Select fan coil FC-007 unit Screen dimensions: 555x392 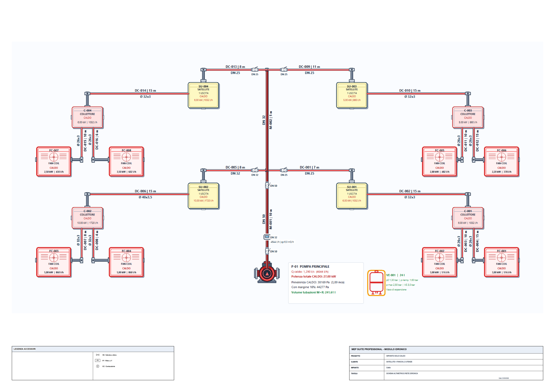54,162
